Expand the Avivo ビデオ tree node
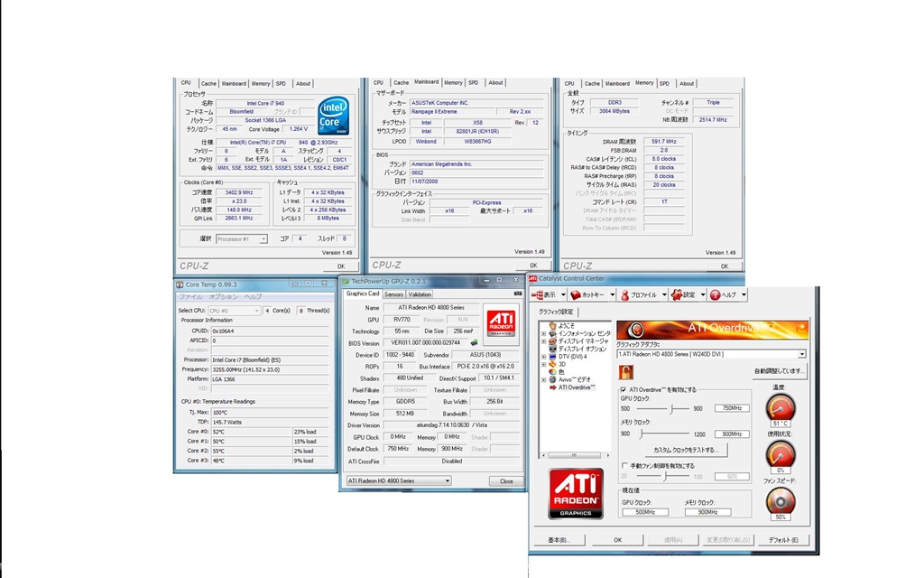Image resolution: width=924 pixels, height=578 pixels. click(x=544, y=380)
